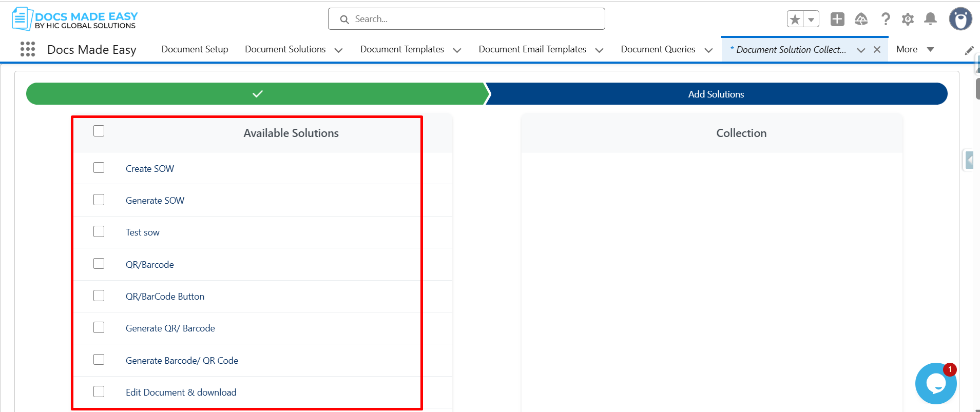
Task: Open the Salesforce Help question mark
Action: point(886,19)
